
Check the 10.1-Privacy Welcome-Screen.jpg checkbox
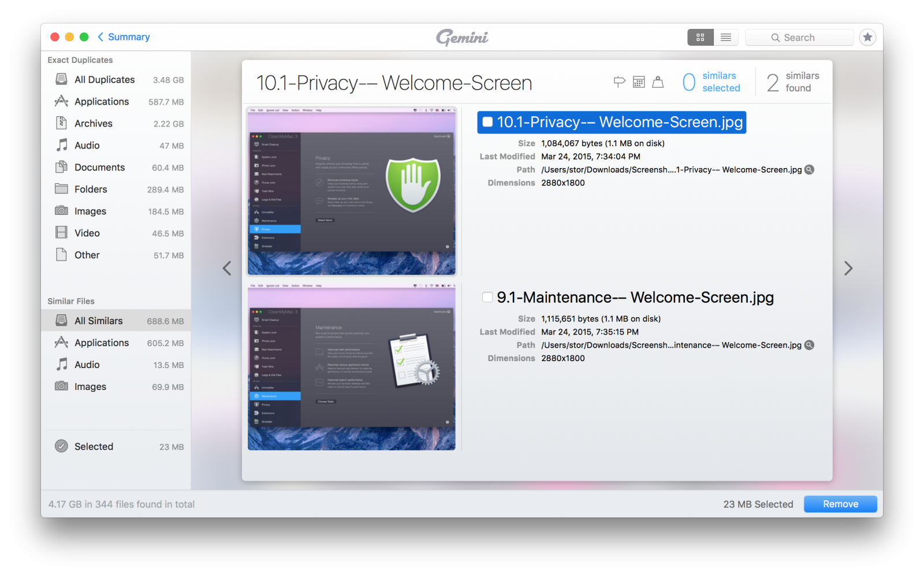(x=487, y=122)
